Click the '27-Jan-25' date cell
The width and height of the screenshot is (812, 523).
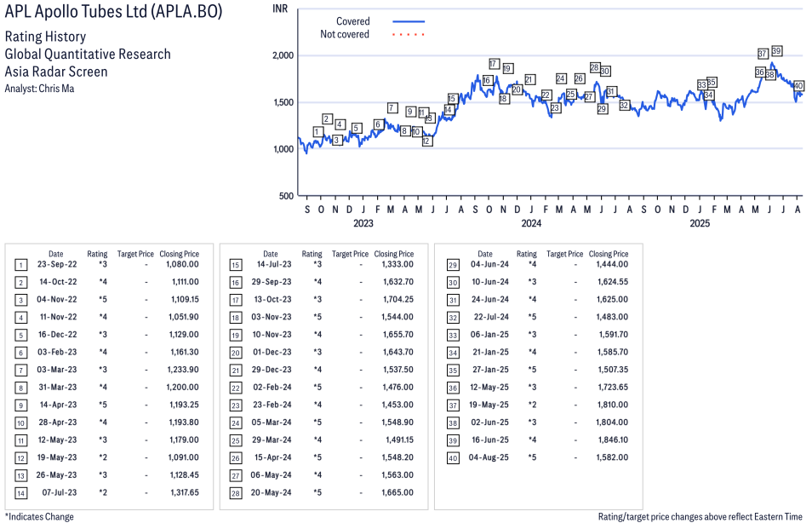(490, 370)
